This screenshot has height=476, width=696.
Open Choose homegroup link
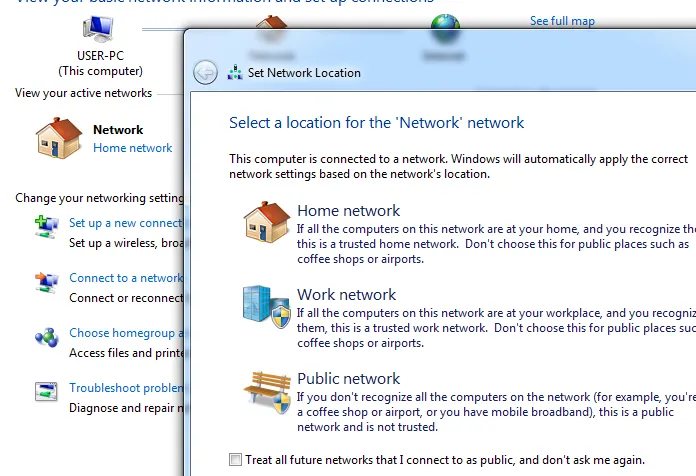(126, 333)
